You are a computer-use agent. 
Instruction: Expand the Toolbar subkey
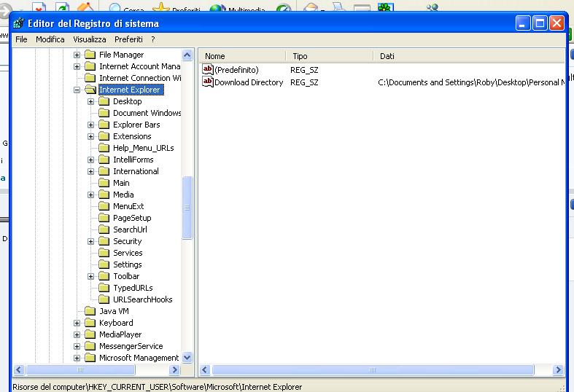click(x=90, y=276)
